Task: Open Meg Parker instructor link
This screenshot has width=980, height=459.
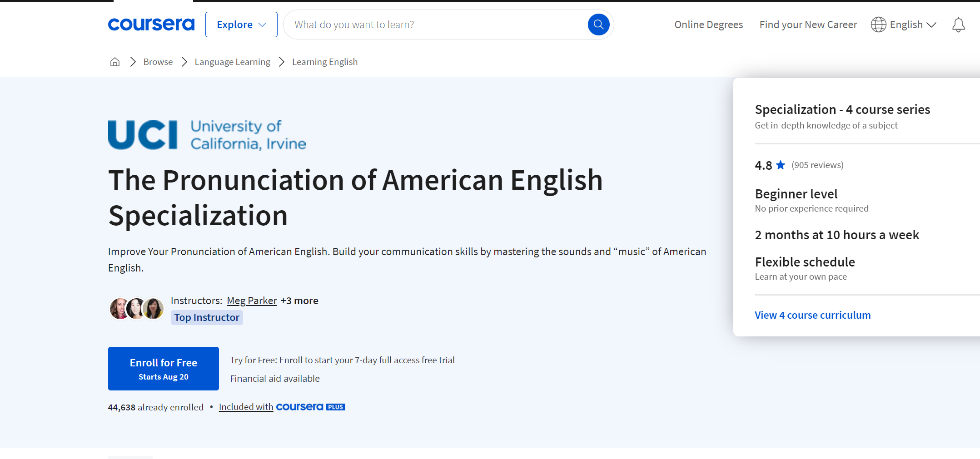Action: [x=252, y=301]
